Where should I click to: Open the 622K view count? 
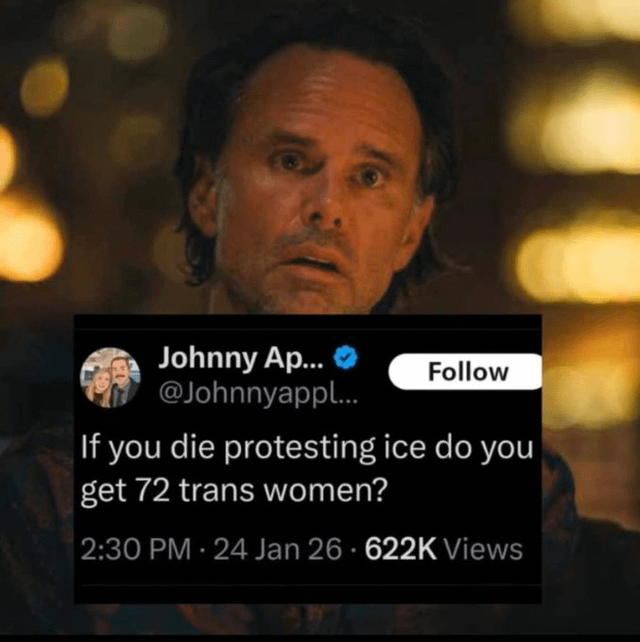tap(400, 549)
